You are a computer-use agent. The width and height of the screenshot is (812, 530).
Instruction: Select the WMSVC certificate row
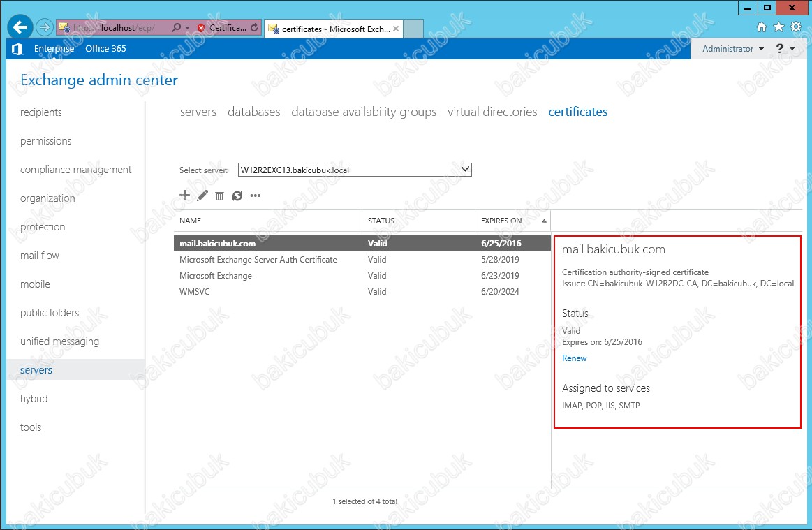362,292
